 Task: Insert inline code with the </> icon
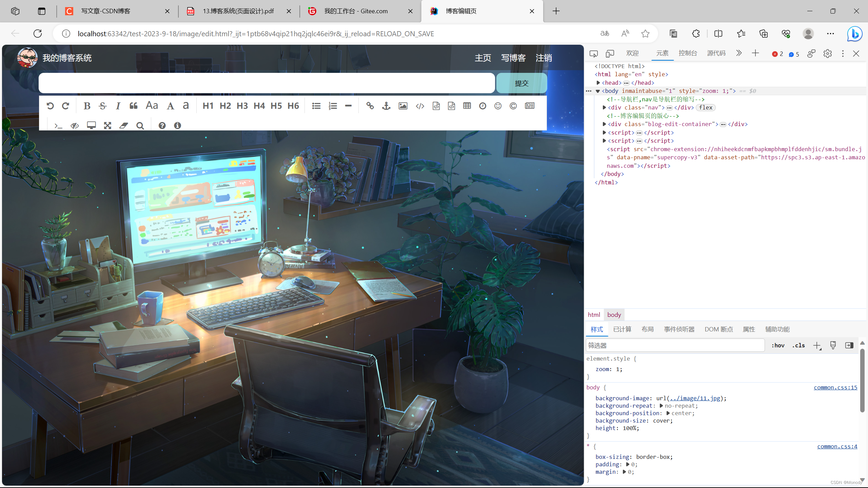point(420,106)
